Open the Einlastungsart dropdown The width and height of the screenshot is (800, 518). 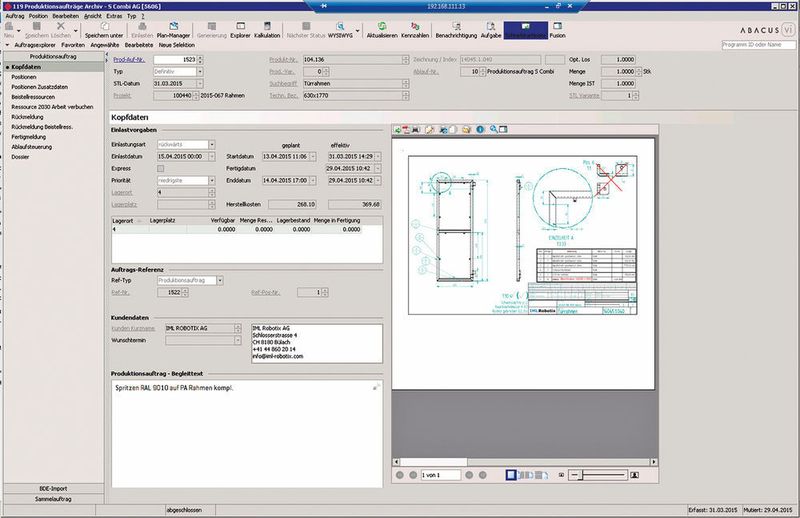click(x=212, y=145)
